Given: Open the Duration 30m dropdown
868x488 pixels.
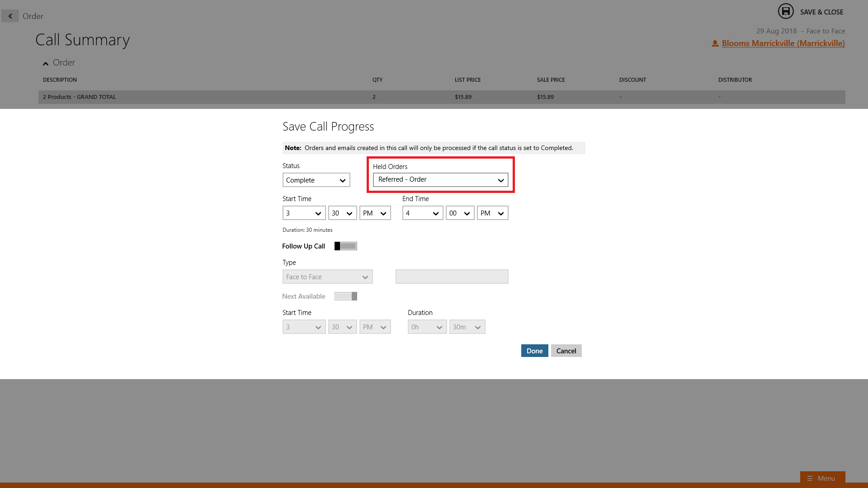Looking at the screenshot, I should click(467, 327).
